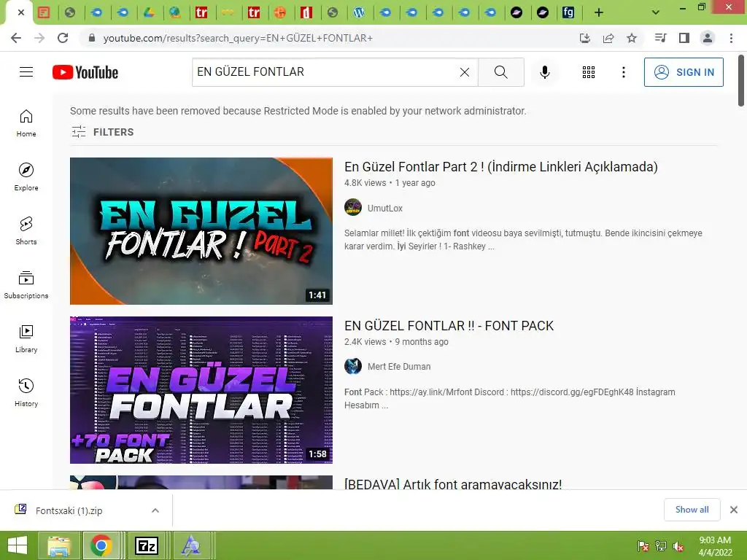This screenshot has height=560, width=747.
Task: Click Chrome icon in the taskbar
Action: 101,545
